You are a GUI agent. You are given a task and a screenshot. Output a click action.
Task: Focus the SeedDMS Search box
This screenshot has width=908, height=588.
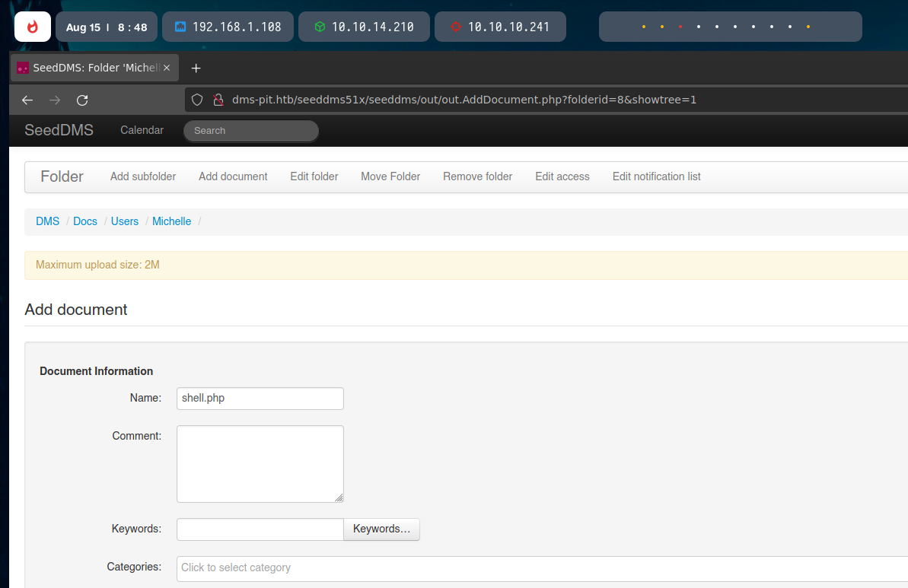pyautogui.click(x=250, y=131)
